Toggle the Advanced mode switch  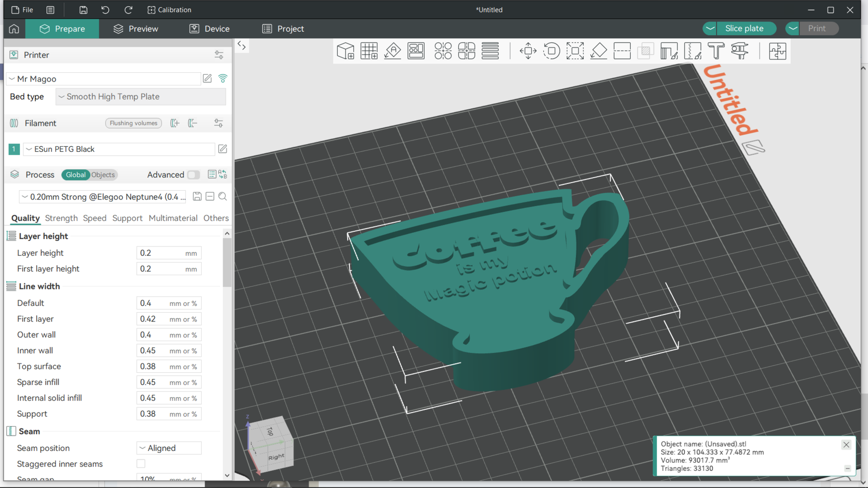click(x=193, y=175)
